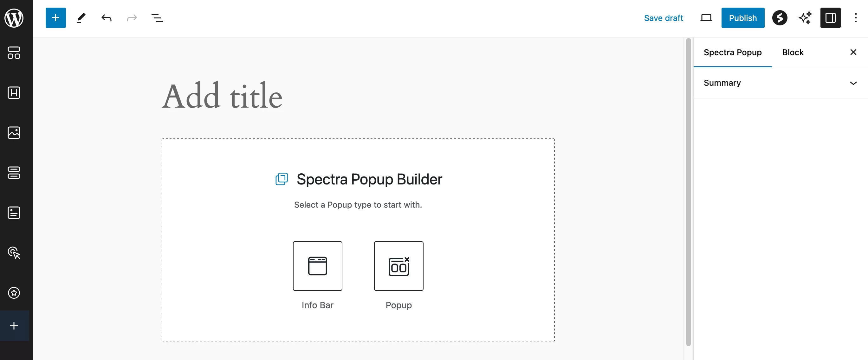The width and height of the screenshot is (868, 360).
Task: Click the Publish button
Action: pos(742,18)
